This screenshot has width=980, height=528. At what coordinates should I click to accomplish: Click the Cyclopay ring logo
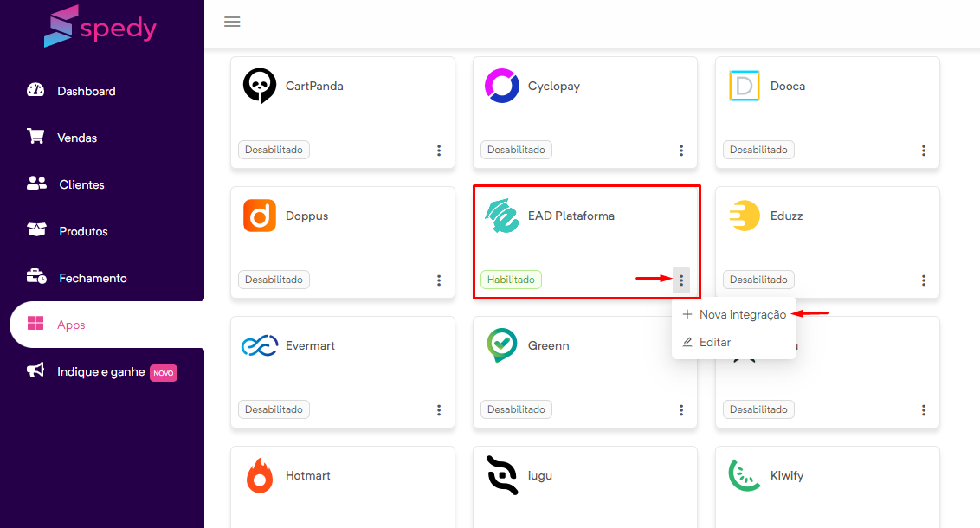click(502, 87)
